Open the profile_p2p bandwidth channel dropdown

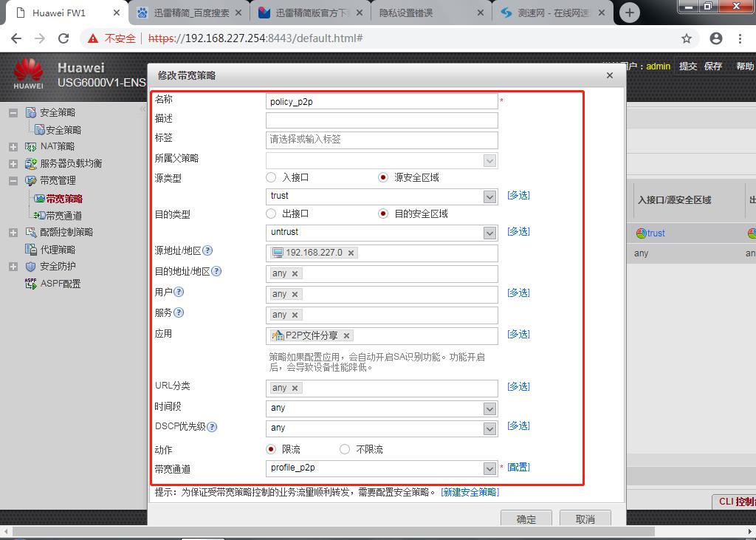click(x=489, y=468)
